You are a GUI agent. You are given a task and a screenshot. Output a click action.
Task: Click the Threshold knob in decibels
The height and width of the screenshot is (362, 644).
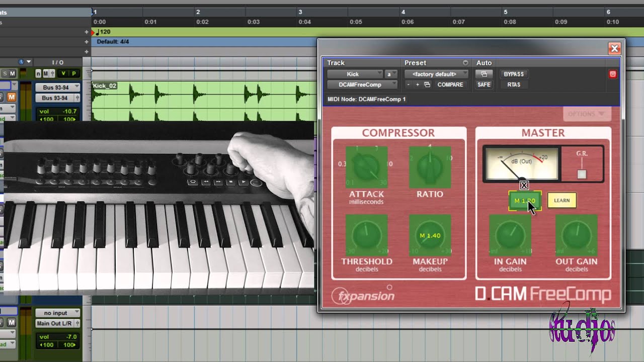point(367,235)
